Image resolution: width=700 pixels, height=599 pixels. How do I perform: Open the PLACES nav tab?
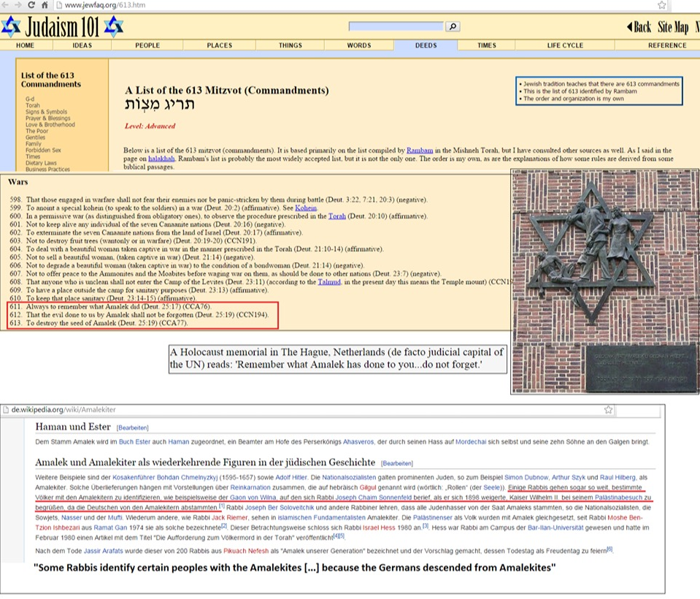219,45
